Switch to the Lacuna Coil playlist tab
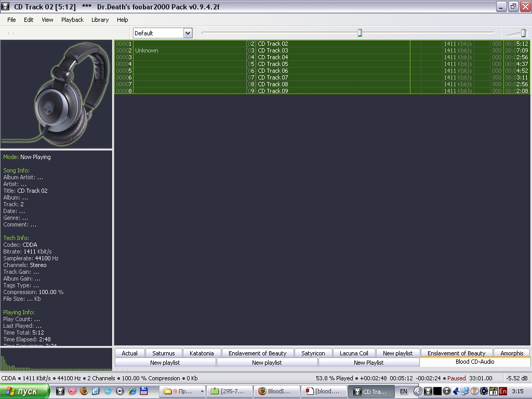532x399 pixels. (x=354, y=353)
